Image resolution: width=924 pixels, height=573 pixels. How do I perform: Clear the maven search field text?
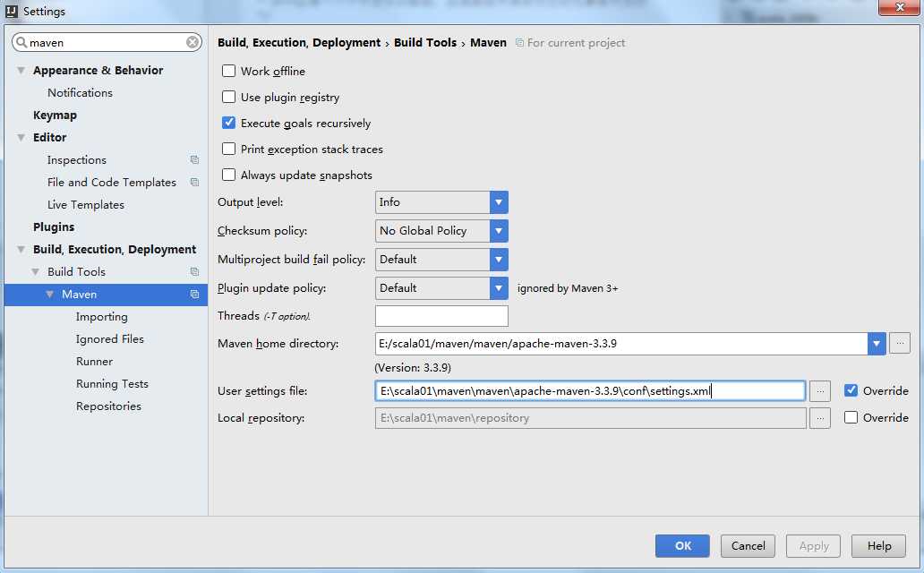click(192, 42)
